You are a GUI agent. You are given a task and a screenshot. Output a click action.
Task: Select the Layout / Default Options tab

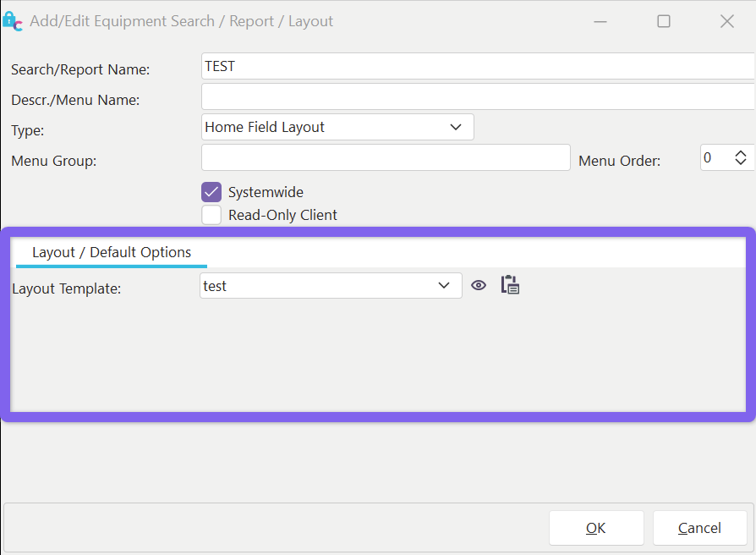click(x=112, y=252)
